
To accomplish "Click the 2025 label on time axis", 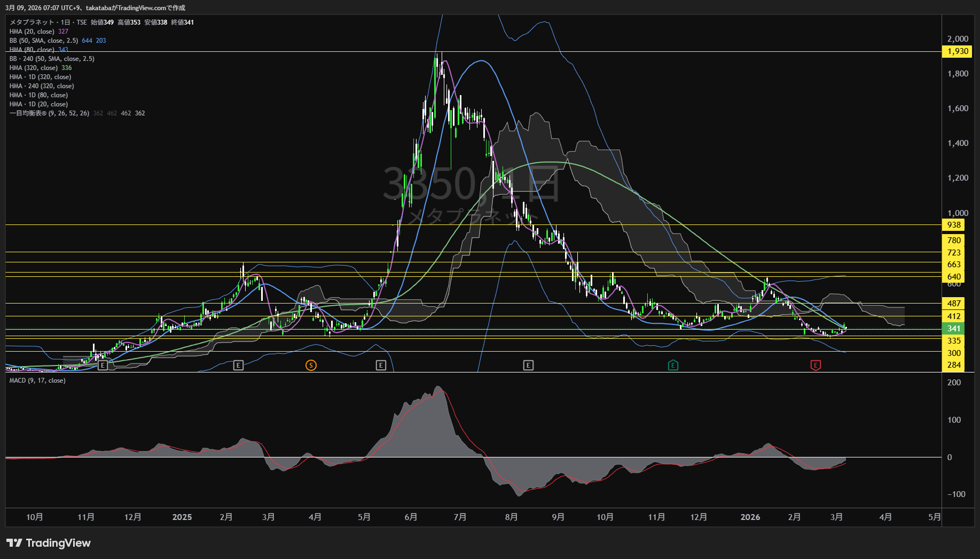I will coord(182,517).
